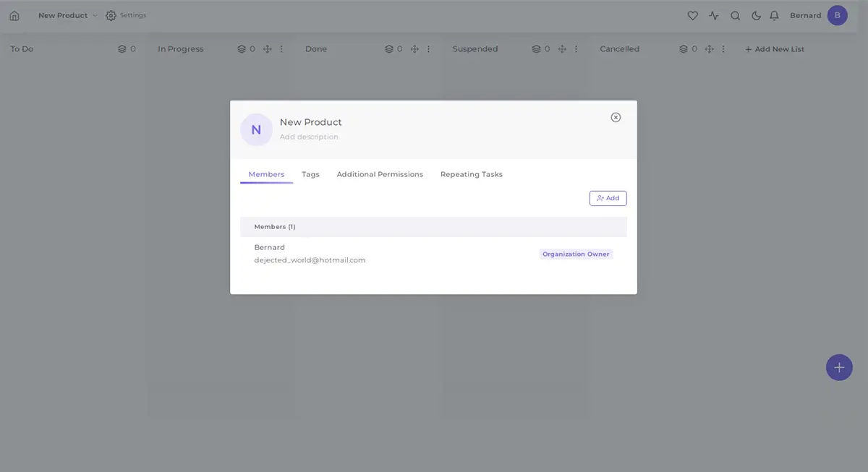The image size is (868, 472).
Task: Click the Add description field
Action: (309, 137)
